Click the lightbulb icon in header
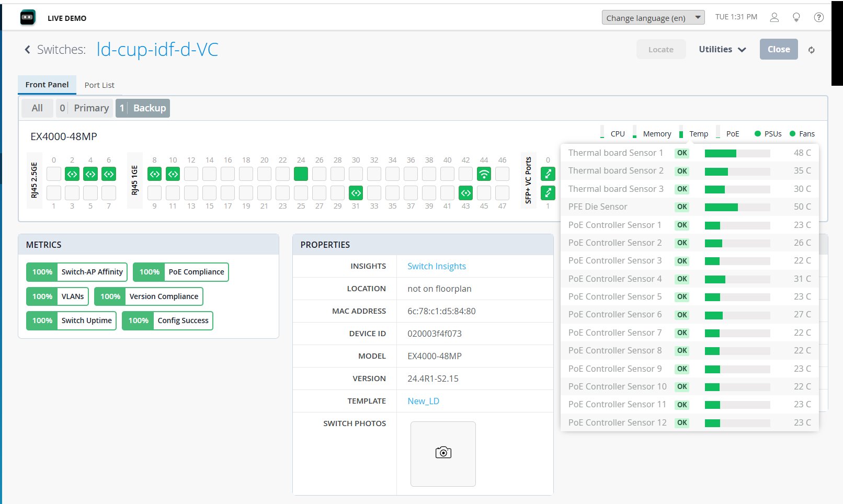The height and width of the screenshot is (504, 843). pos(796,17)
